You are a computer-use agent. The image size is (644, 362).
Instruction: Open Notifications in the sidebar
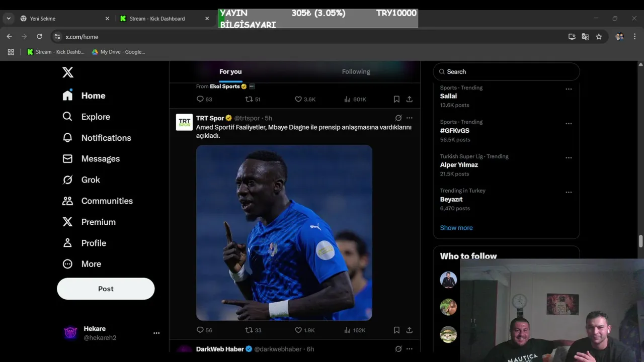(97, 138)
